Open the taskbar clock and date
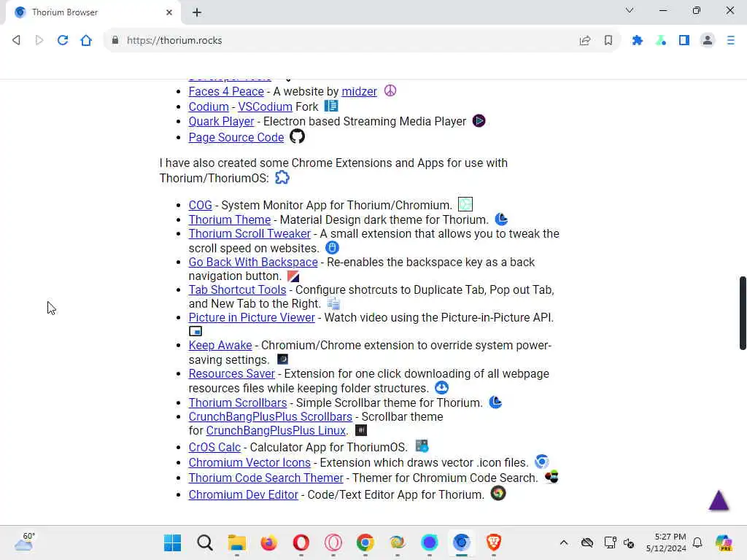 click(666, 542)
